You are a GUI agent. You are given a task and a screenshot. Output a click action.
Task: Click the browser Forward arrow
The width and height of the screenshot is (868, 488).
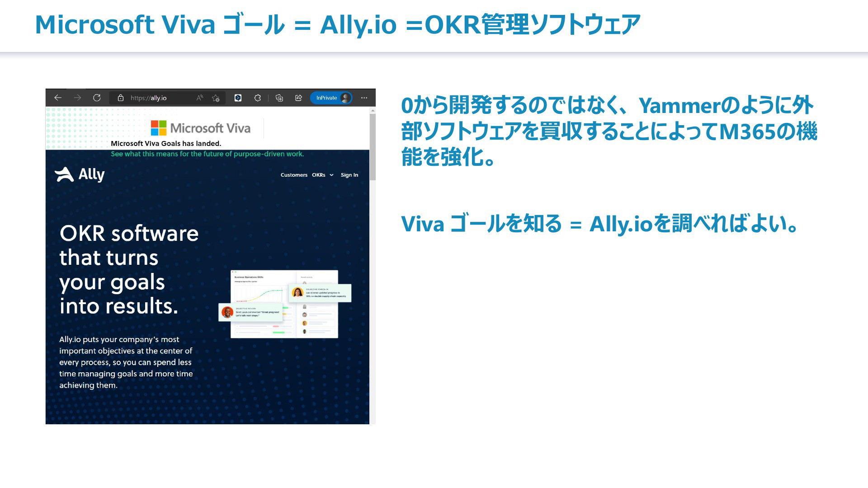[77, 98]
